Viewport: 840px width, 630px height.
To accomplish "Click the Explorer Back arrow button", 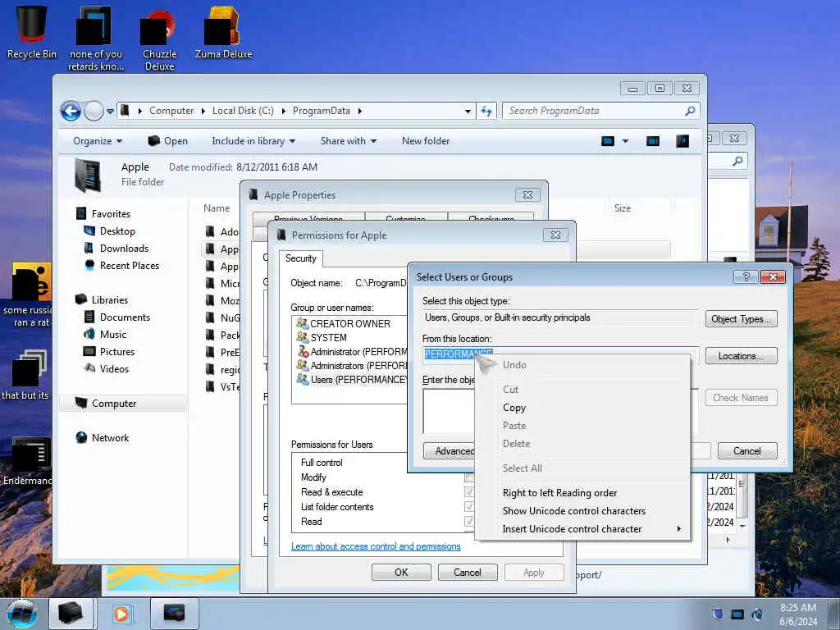I will coord(71,111).
